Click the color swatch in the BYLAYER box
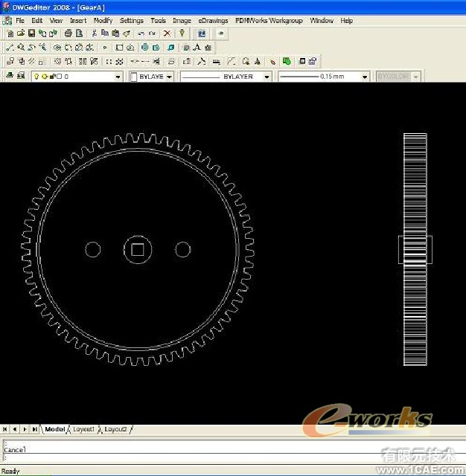Screen dimensions: 466x476 (x=133, y=77)
